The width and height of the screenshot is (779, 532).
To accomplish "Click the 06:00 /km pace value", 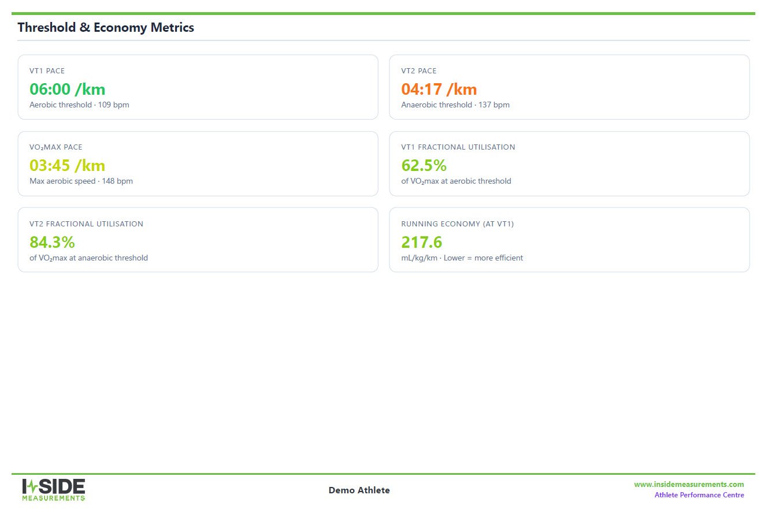I will pos(68,90).
